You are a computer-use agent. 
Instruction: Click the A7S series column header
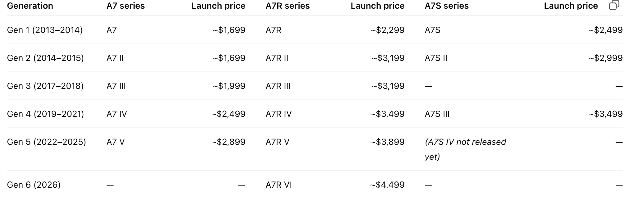(x=447, y=6)
